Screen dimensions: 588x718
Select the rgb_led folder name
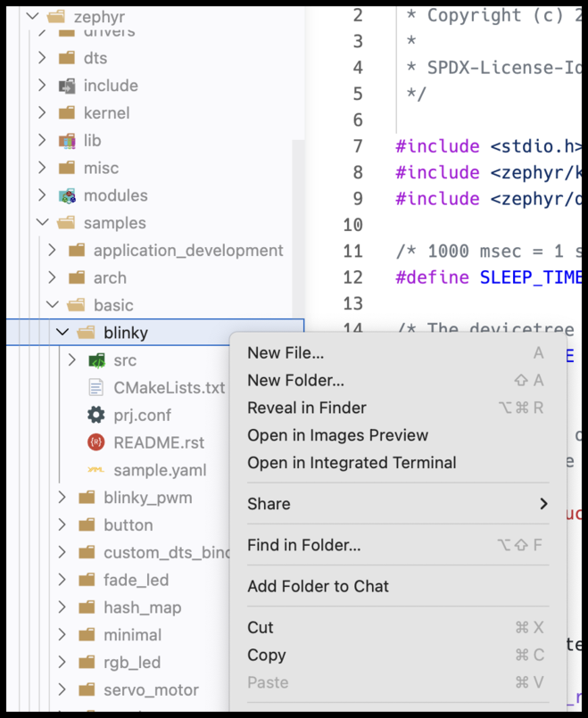[x=132, y=663]
